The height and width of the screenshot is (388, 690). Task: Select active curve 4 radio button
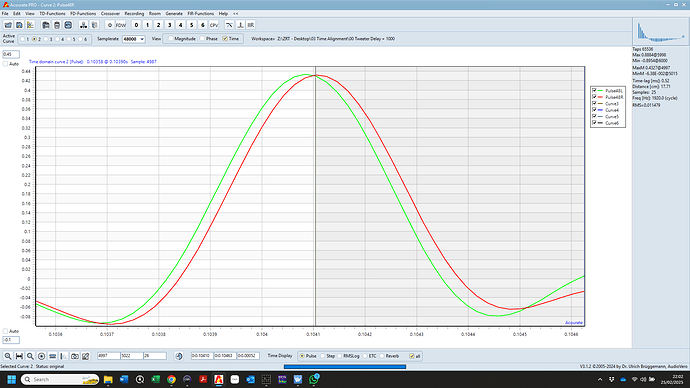pos(57,39)
